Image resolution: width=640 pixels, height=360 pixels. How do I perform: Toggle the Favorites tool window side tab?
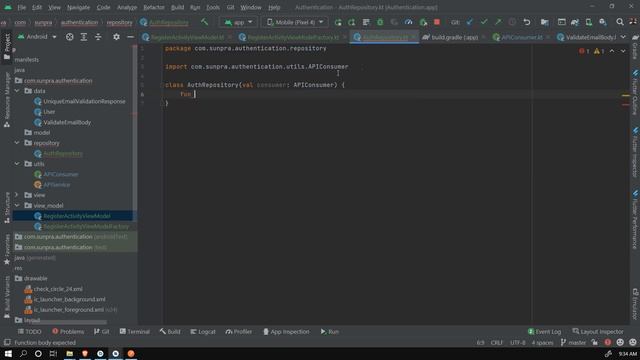pos(7,249)
